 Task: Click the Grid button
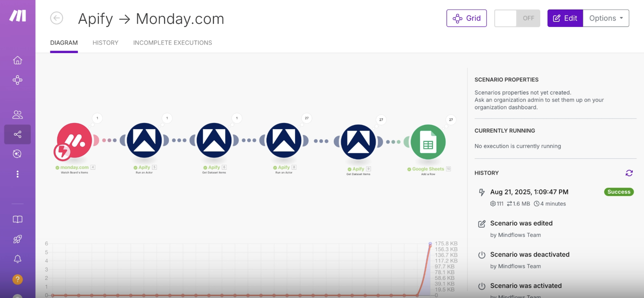coord(466,18)
